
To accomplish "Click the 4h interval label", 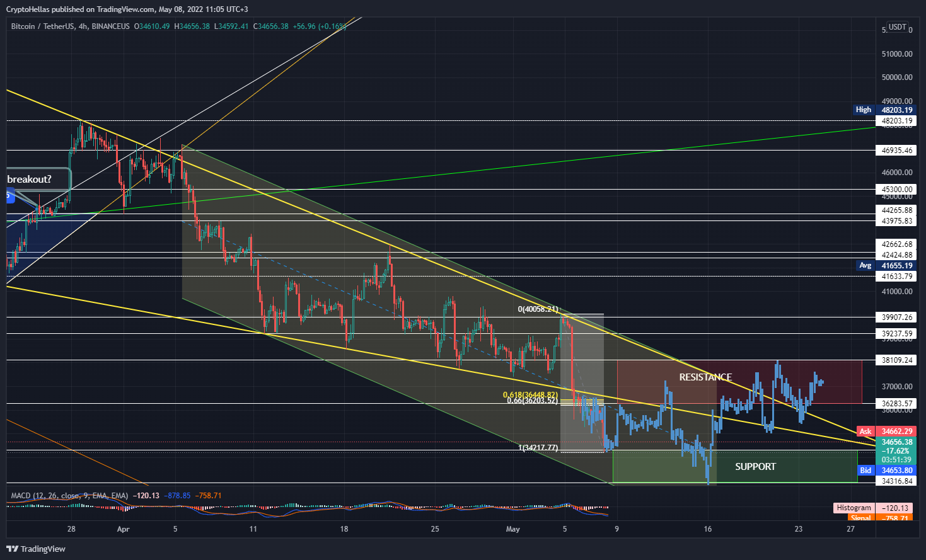I will 83,26.
